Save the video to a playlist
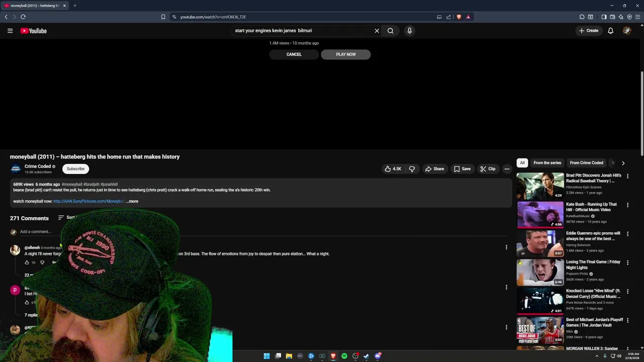 point(462,169)
